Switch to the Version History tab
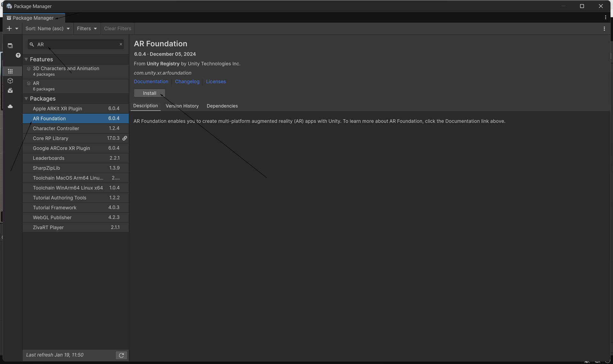The width and height of the screenshot is (613, 364). pyautogui.click(x=182, y=106)
